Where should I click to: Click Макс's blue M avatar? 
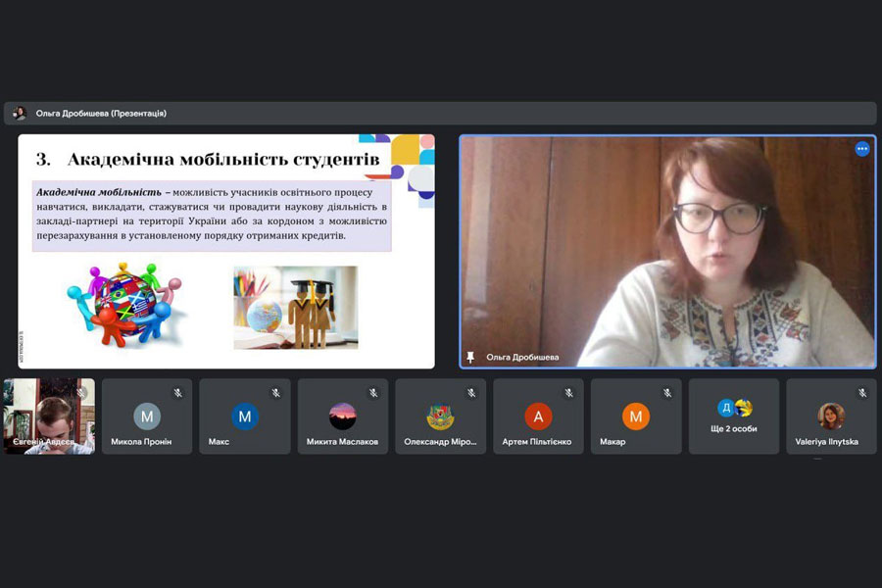pyautogui.click(x=245, y=416)
